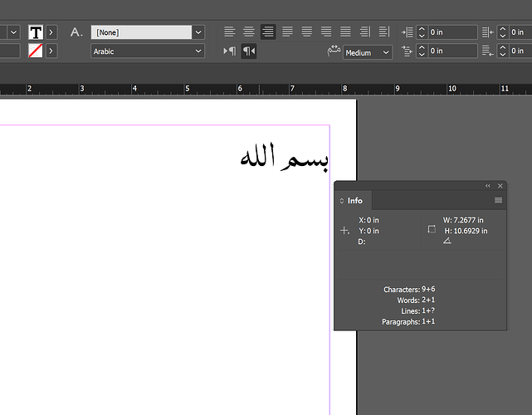Click the right indent value field

coord(520,32)
